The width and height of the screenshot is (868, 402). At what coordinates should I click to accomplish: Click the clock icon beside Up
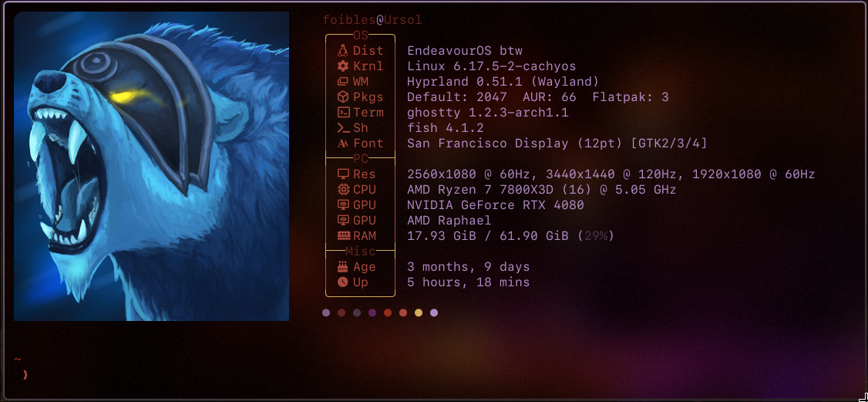point(343,282)
